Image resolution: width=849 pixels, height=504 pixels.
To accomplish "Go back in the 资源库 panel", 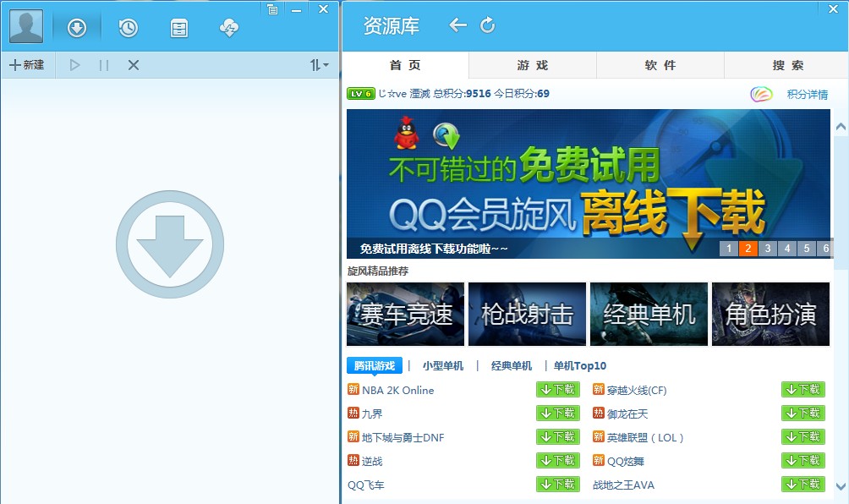I will point(458,25).
